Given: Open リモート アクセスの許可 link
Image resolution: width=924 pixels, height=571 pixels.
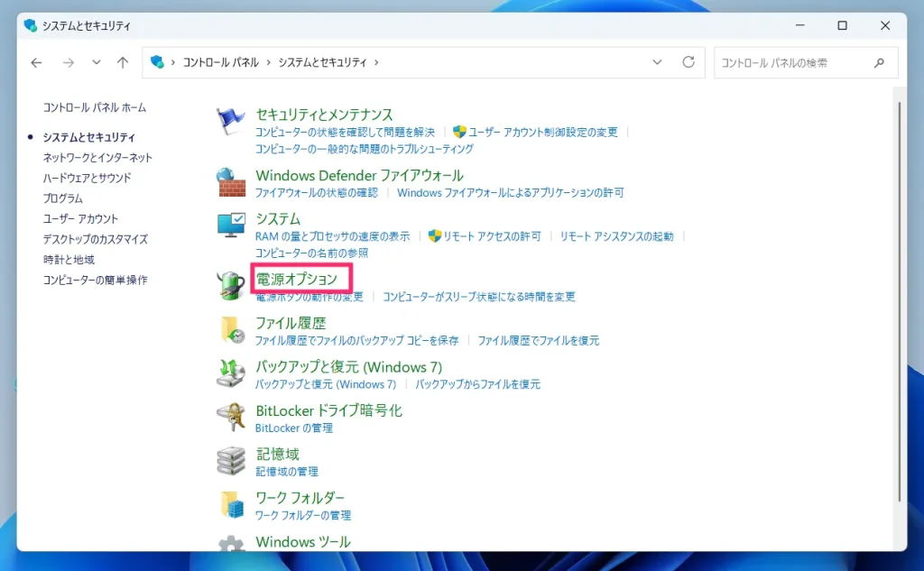Looking at the screenshot, I should pos(492,236).
